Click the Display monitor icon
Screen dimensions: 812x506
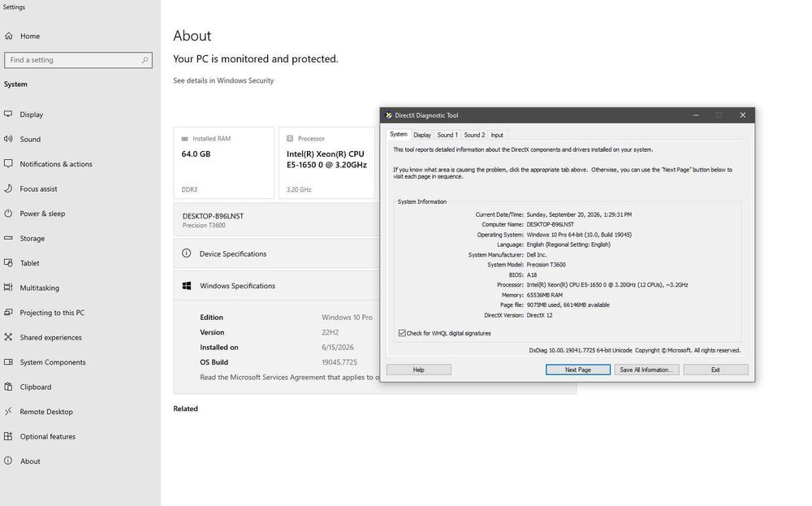(x=8, y=114)
